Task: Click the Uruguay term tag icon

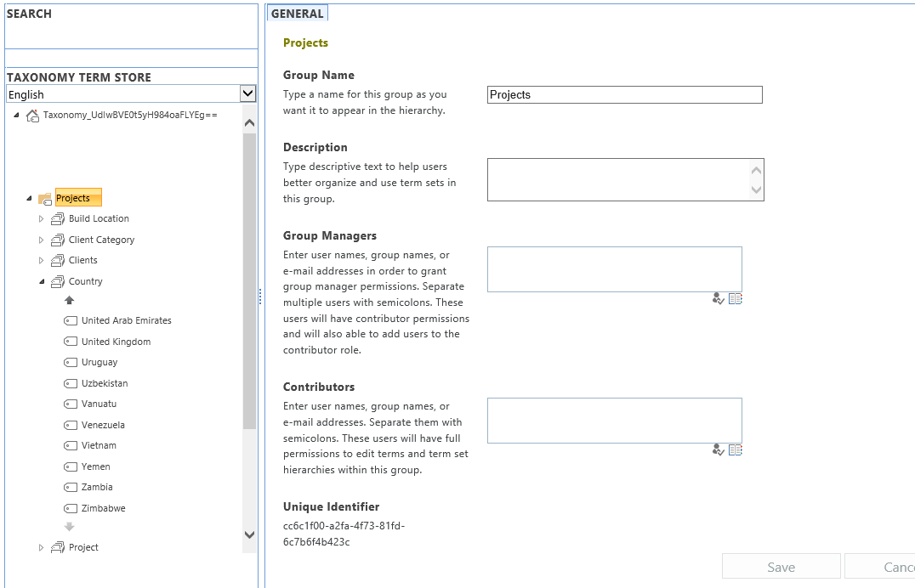Action: point(71,363)
